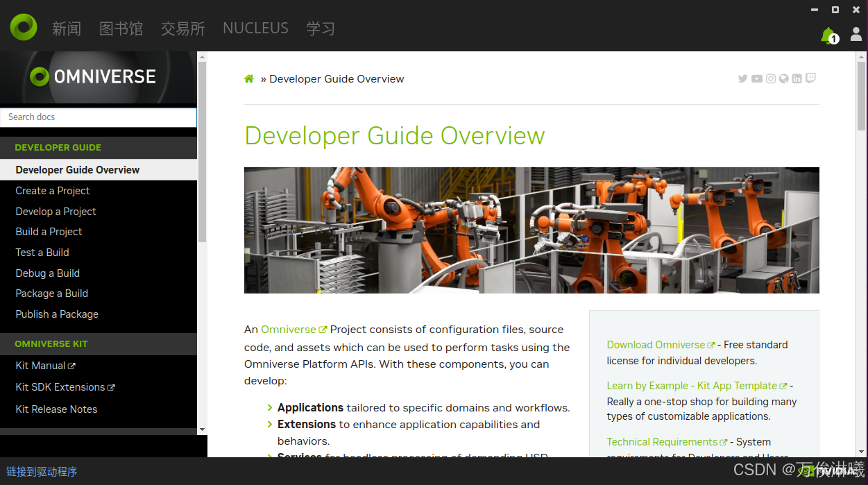
Task: Maximize the launcher window
Action: pos(835,10)
